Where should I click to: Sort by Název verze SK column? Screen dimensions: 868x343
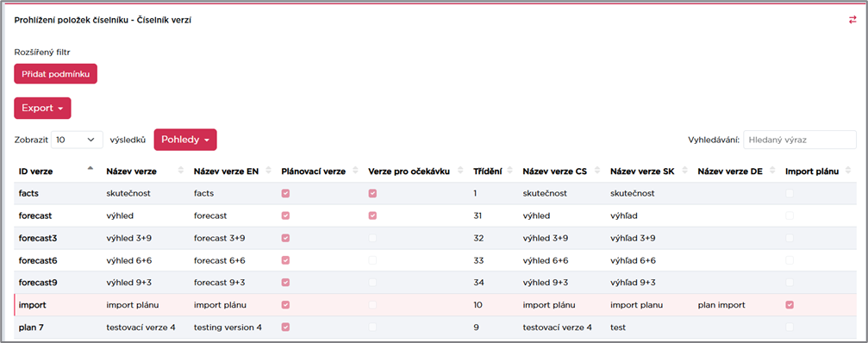pos(684,171)
